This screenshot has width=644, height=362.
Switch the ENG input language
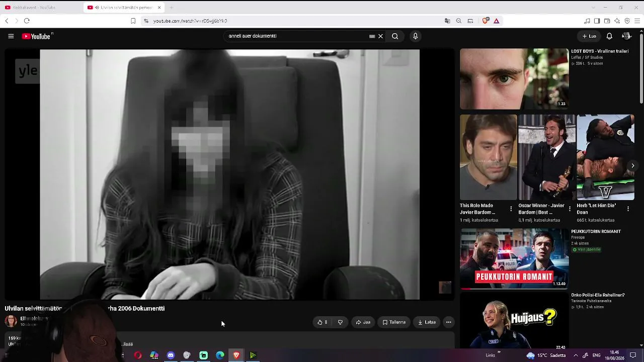(597, 355)
